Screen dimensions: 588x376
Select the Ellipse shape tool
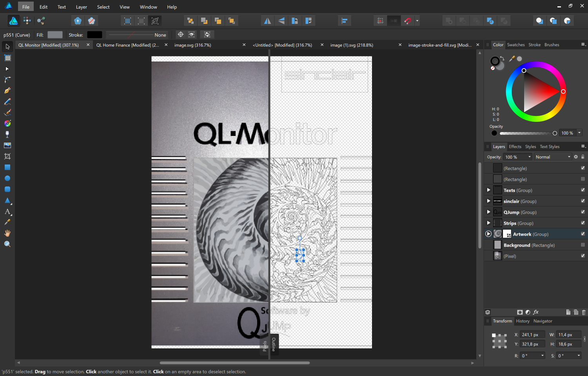(7, 178)
